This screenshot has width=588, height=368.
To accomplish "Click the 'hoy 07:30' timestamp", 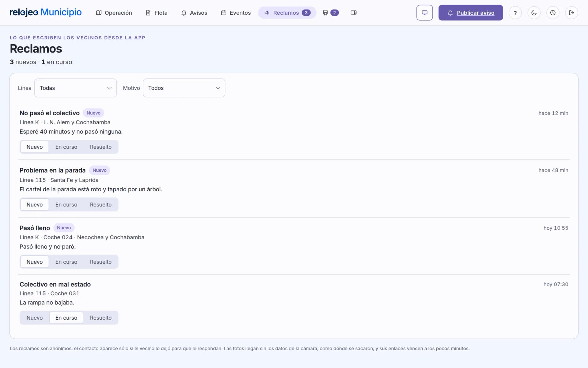I will [556, 284].
